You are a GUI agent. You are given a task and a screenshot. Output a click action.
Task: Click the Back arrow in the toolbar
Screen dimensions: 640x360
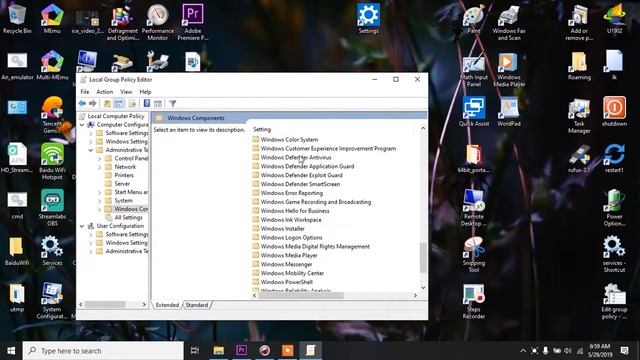(x=82, y=104)
